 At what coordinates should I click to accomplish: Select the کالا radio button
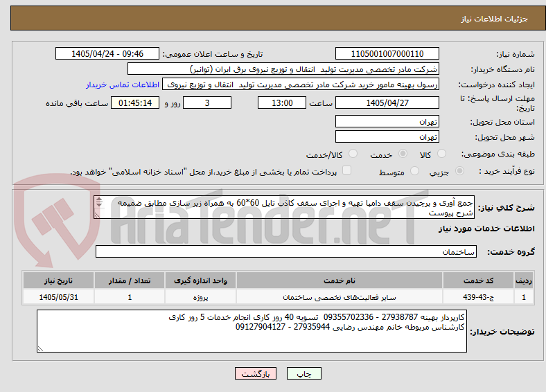coord(441,154)
